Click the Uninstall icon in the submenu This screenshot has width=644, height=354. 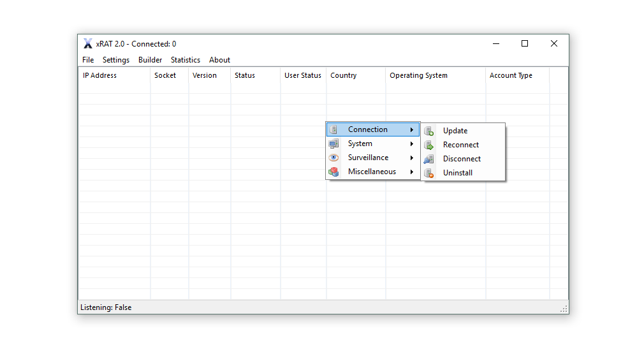pos(429,173)
